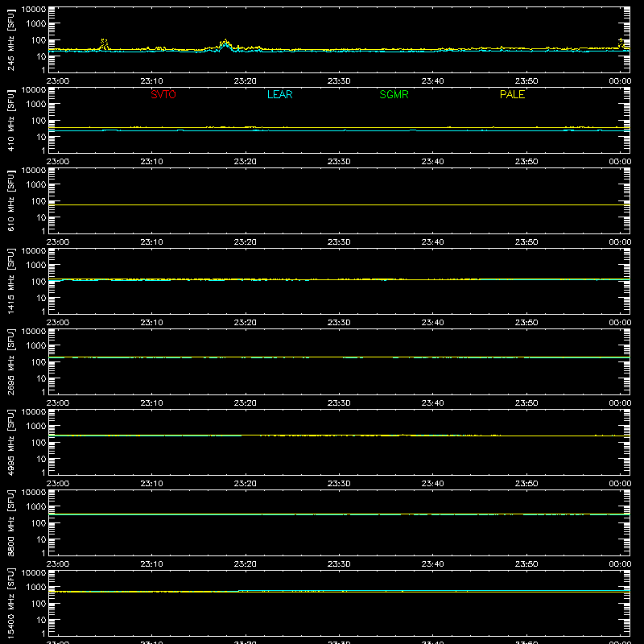The width and height of the screenshot is (644, 644).
Task: Select the '15400 MHz [SFU]' axis title
Action: (x=10, y=603)
